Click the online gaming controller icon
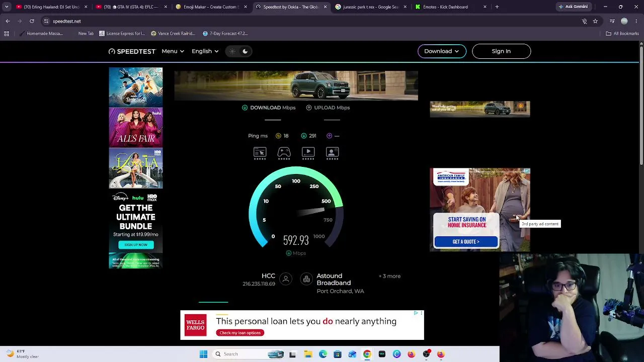The width and height of the screenshot is (644, 362). coord(284,153)
